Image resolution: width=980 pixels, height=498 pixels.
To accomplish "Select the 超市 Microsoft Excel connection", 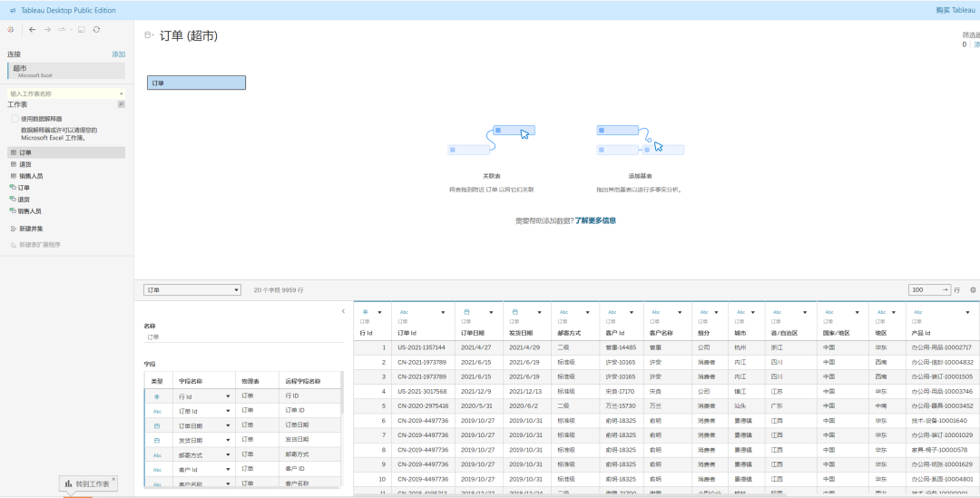I will pyautogui.click(x=66, y=71).
